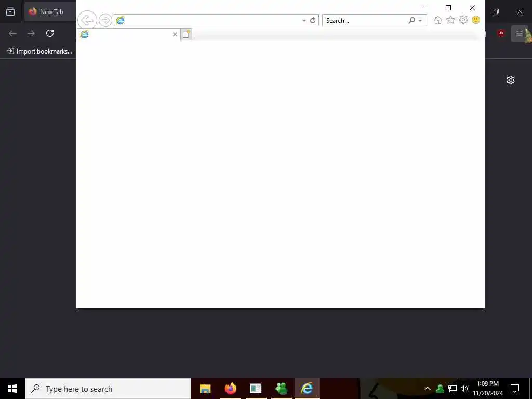Send feedback with the smiley icon
The width and height of the screenshot is (532, 399).
pos(476,20)
